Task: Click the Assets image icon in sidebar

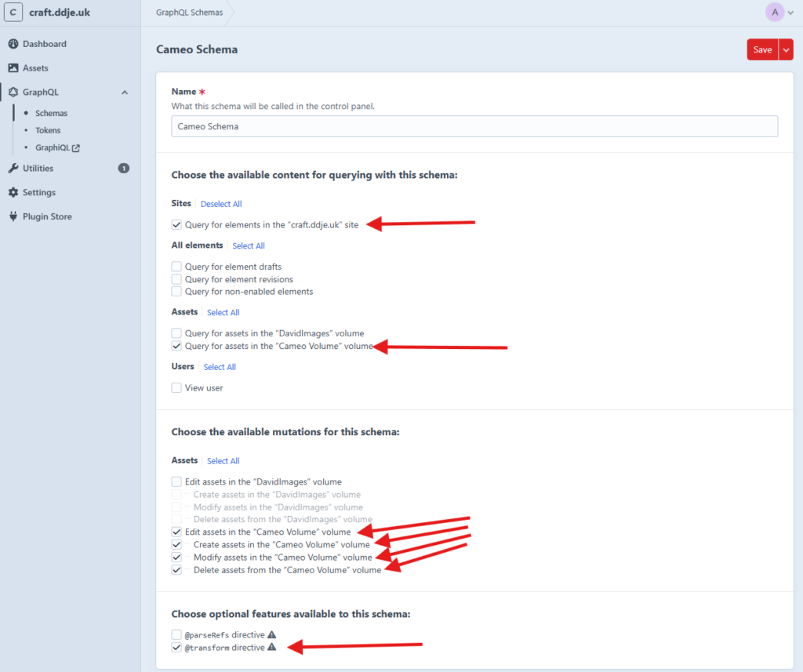Action: click(x=13, y=68)
